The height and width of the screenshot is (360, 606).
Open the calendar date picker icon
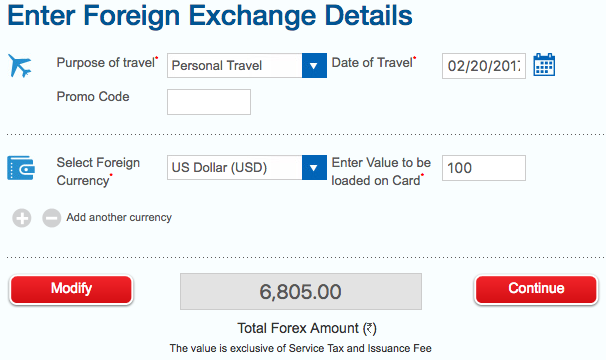544,65
